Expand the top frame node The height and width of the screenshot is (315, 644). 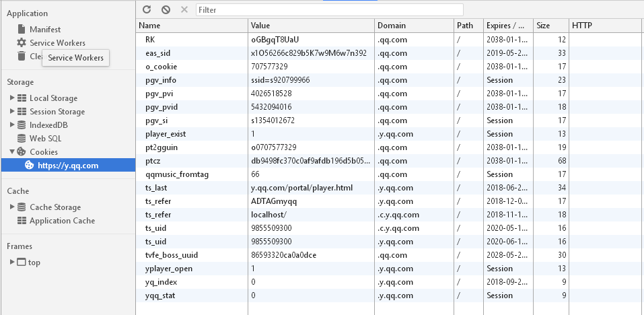click(12, 262)
